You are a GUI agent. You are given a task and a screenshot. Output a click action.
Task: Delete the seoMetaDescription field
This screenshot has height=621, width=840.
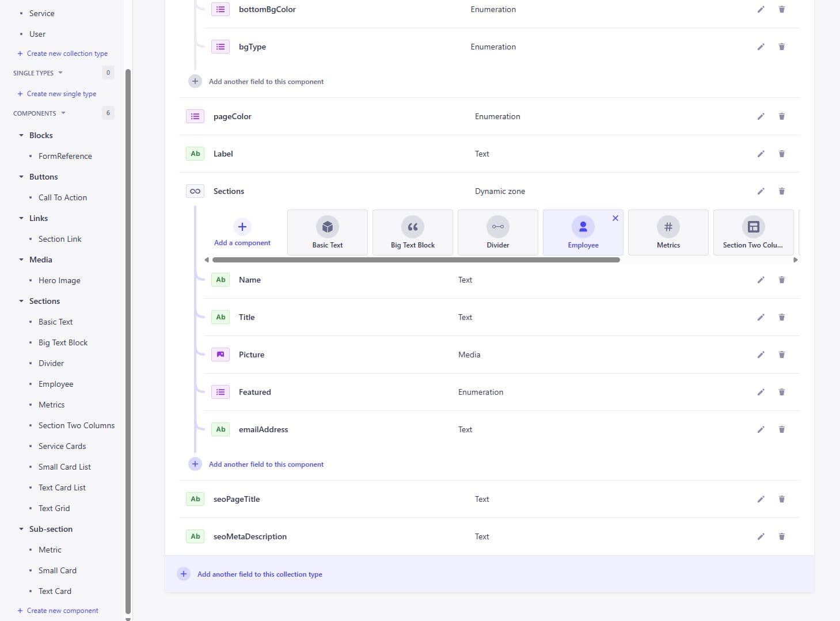coord(781,536)
